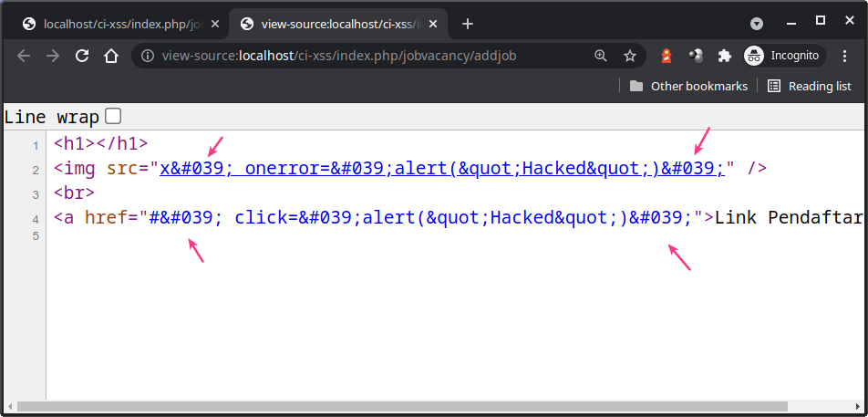Viewport: 868px width, 417px height.
Task: Expand the tab search dropdown arrow
Action: pyautogui.click(x=757, y=23)
